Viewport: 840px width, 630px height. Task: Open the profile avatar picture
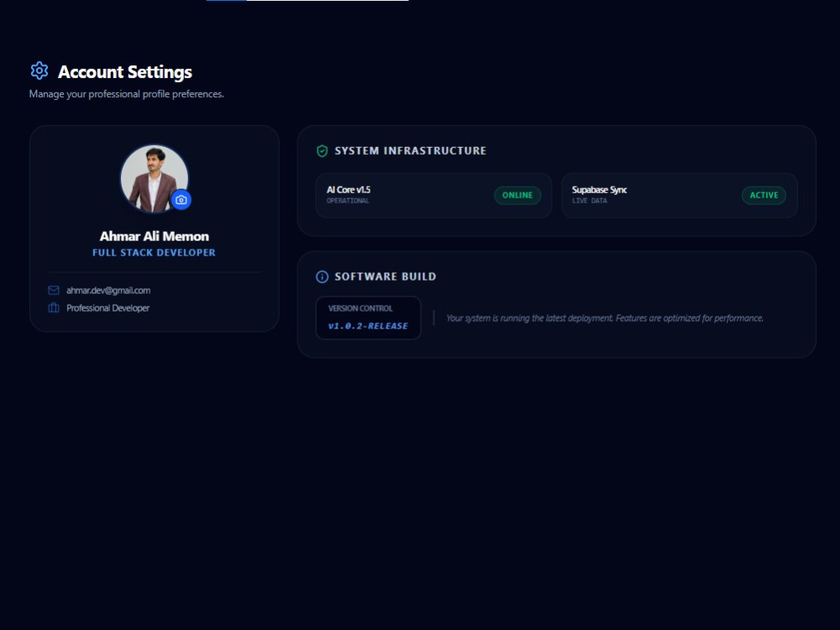tap(155, 178)
